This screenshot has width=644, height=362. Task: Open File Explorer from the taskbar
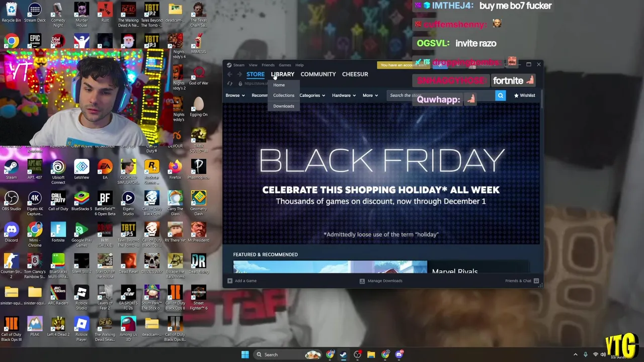pyautogui.click(x=371, y=354)
